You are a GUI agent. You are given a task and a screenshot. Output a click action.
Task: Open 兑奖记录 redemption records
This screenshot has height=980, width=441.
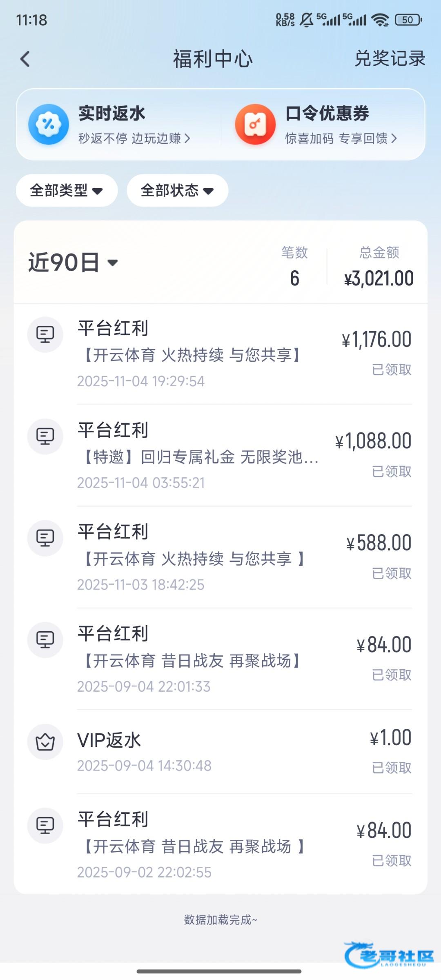390,59
